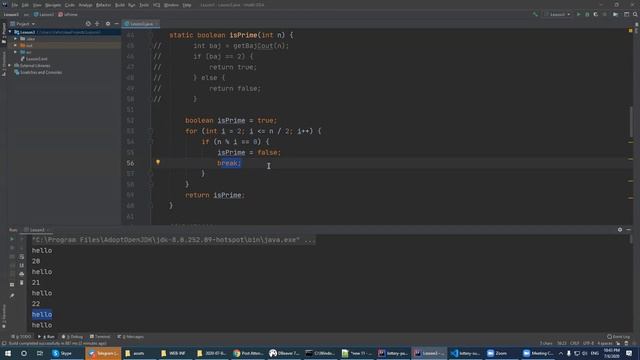Expand the Lesson3 project root node
The height and width of the screenshot is (360, 640).
10,32
